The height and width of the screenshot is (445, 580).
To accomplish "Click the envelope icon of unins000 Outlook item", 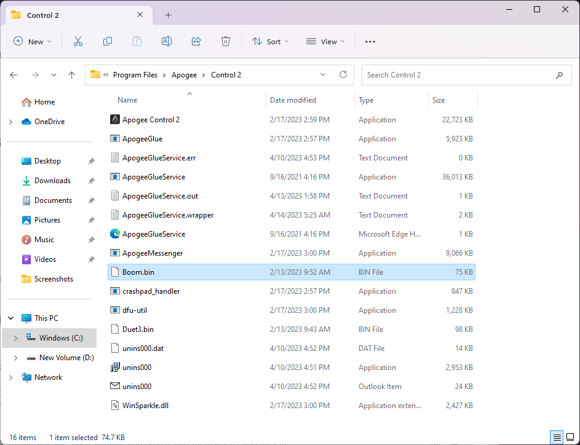I will click(115, 386).
